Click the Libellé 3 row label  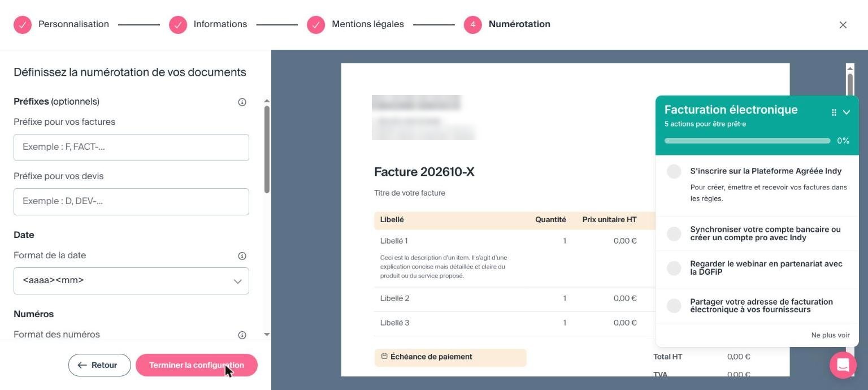394,323
